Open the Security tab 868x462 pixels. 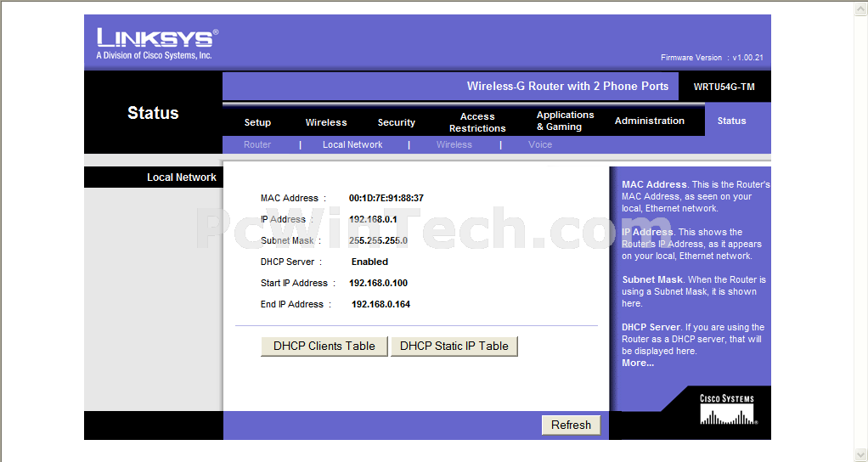pos(397,122)
